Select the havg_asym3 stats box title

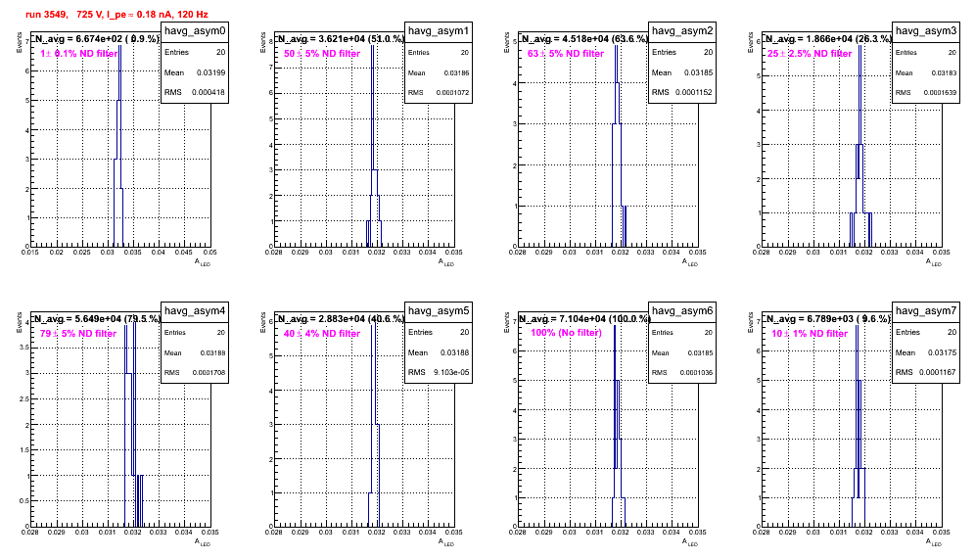click(926, 30)
